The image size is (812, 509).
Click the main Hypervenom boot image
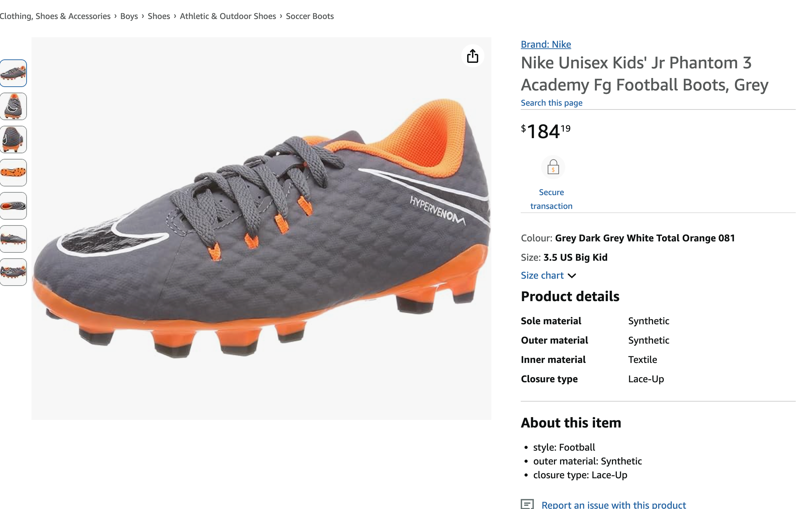pyautogui.click(x=261, y=228)
